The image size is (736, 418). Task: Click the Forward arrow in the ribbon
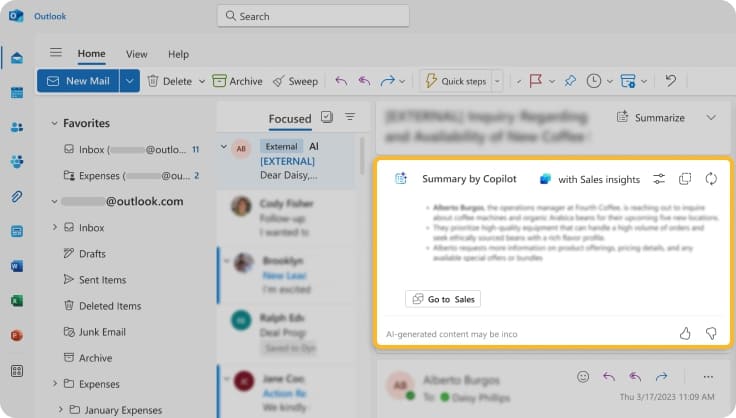pos(388,81)
